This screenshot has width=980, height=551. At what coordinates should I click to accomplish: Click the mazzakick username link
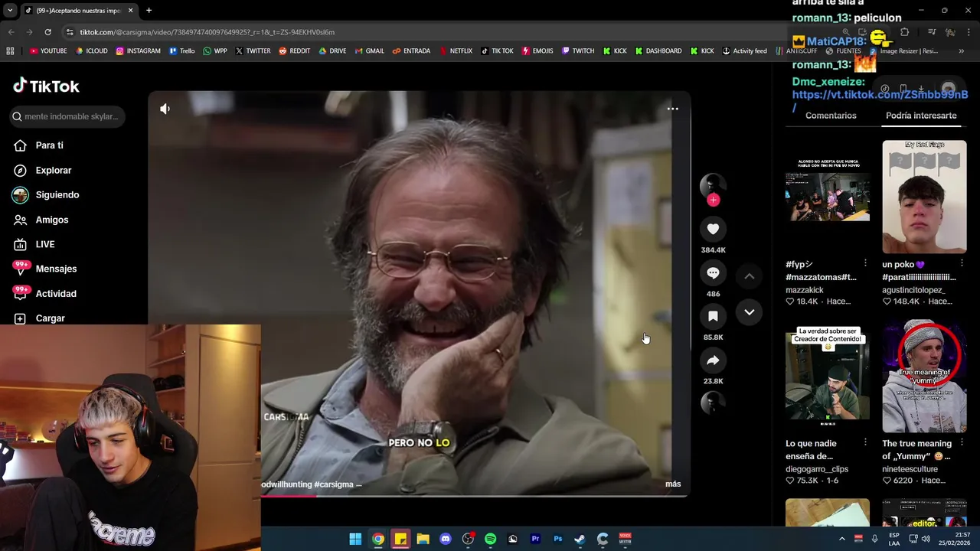[804, 290]
